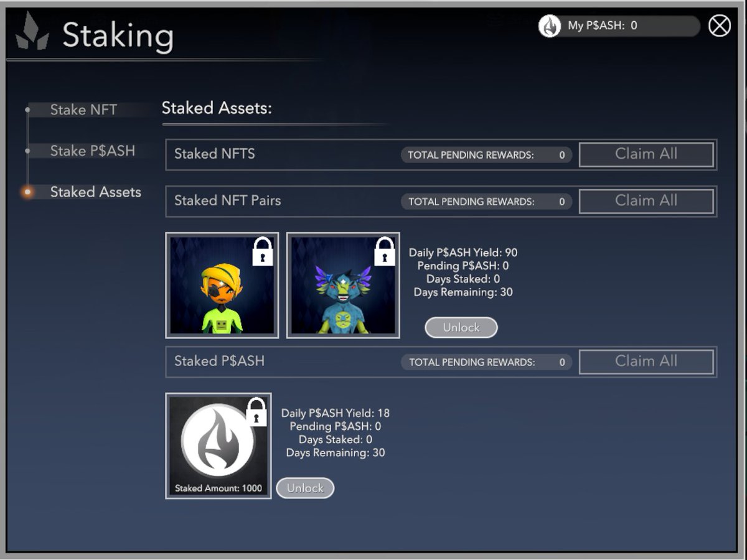Select the orange-haired character NFT thumbnail
The height and width of the screenshot is (560, 747).
click(222, 286)
